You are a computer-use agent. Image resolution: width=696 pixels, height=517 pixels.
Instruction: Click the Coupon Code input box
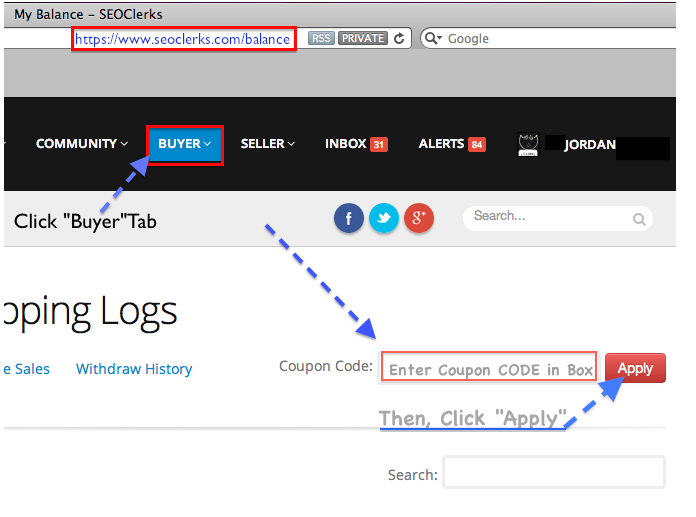coord(489,368)
